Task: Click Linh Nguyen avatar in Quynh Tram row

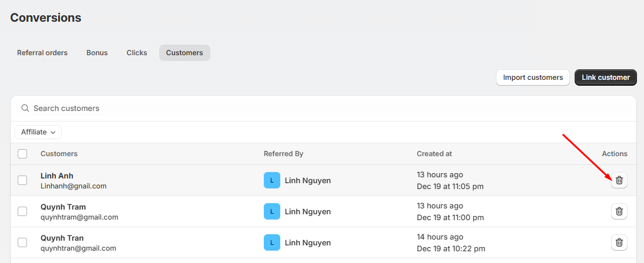Action: (271, 211)
